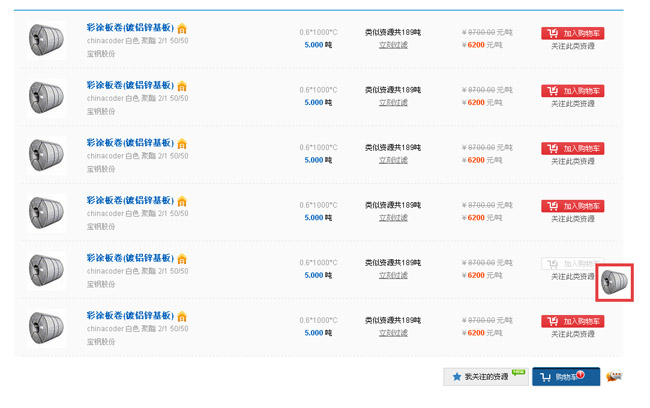Click the house icon in the first product row
650x408 pixels.
pos(182,30)
